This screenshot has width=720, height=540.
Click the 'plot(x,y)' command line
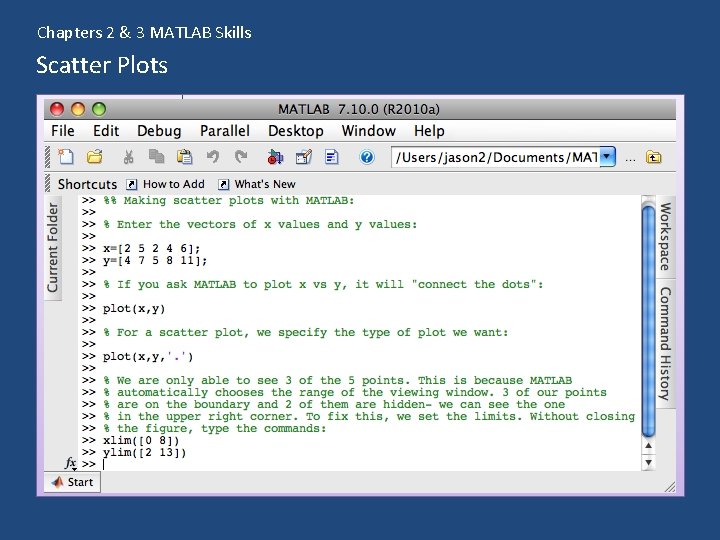coord(134,309)
